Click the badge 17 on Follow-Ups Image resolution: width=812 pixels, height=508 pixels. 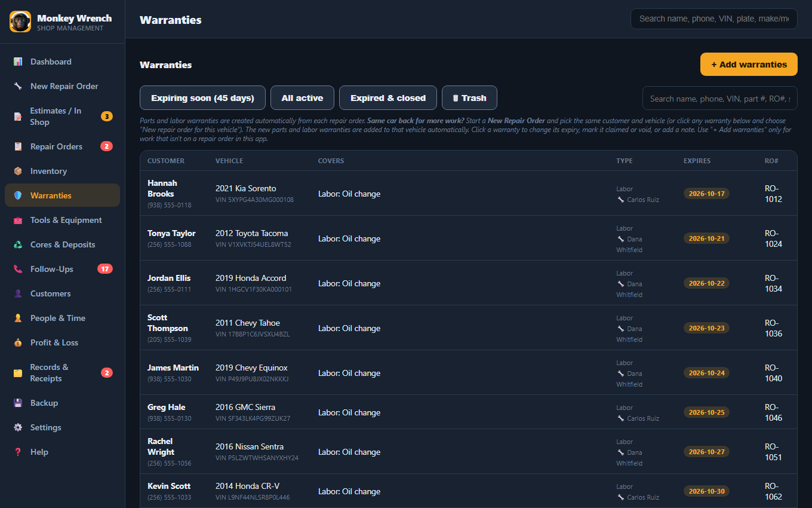click(105, 269)
